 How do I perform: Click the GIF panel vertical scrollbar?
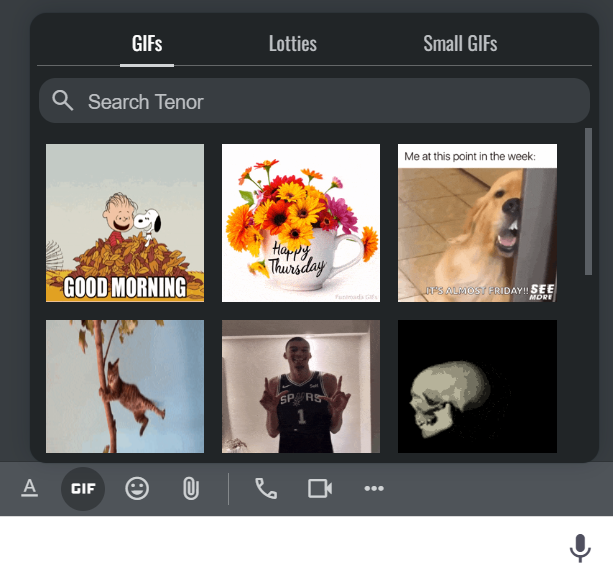[588, 200]
